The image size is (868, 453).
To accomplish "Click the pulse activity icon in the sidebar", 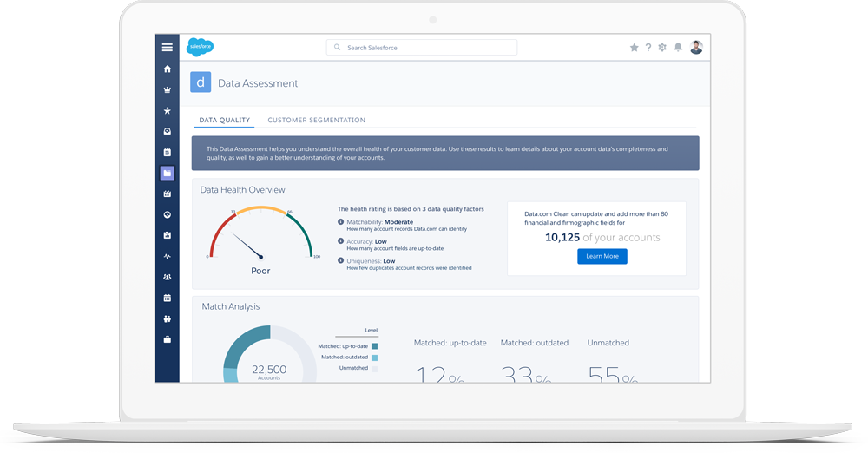I will point(168,257).
